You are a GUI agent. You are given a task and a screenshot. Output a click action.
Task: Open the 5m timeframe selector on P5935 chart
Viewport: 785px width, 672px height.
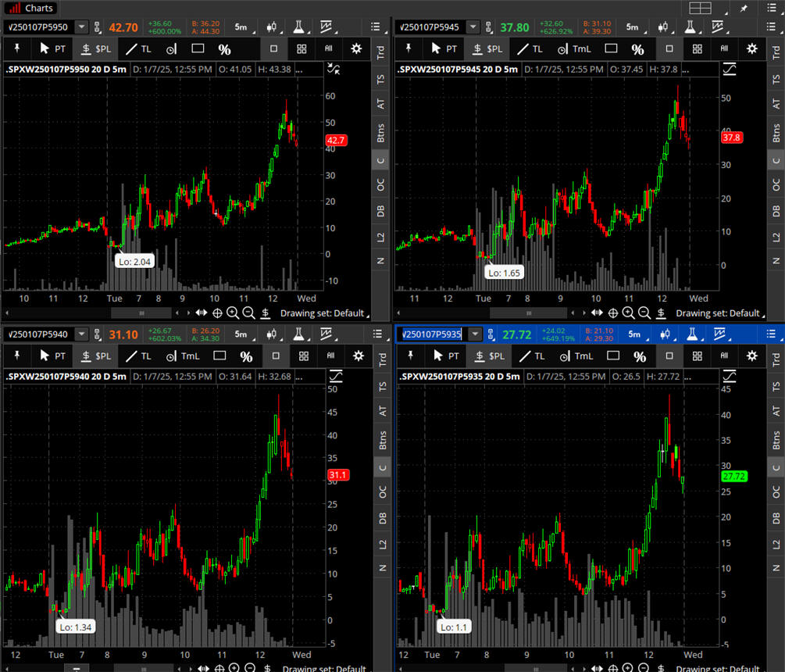click(x=636, y=334)
